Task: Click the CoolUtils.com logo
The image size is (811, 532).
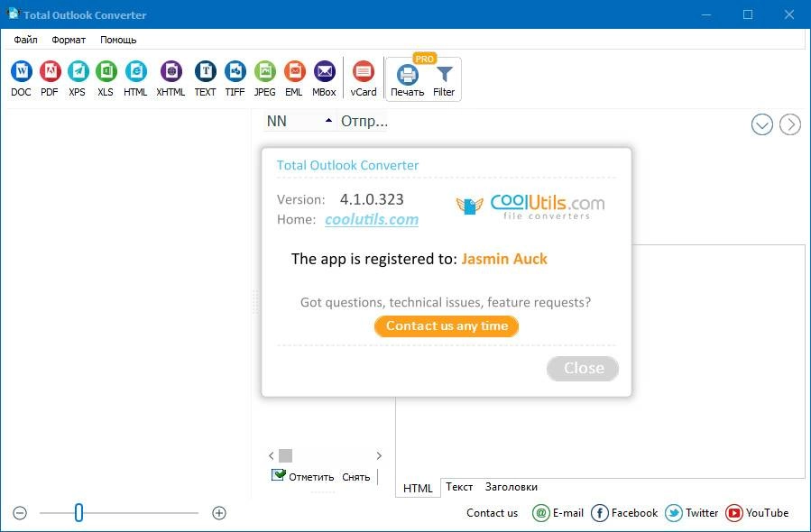Action: (530, 206)
